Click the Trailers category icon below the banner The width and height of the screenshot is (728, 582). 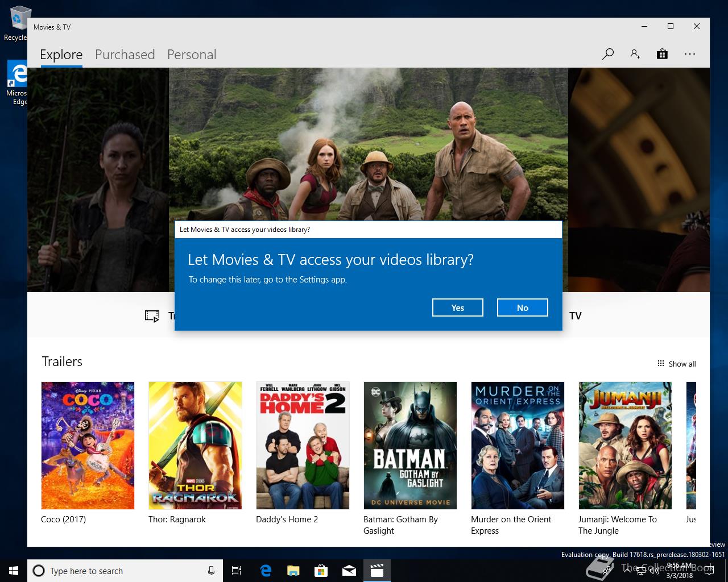click(x=152, y=316)
